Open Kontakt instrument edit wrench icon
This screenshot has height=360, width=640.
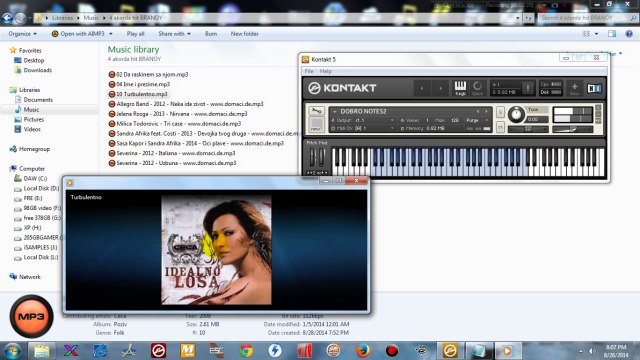[x=316, y=111]
